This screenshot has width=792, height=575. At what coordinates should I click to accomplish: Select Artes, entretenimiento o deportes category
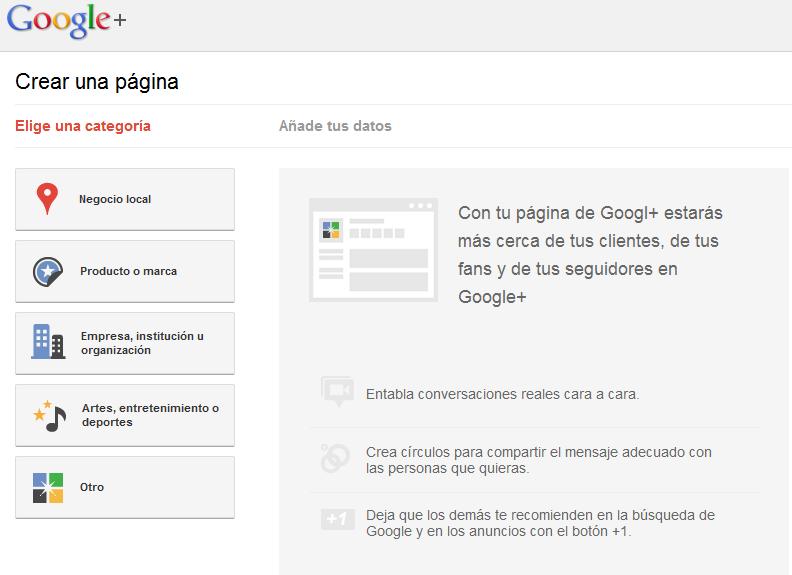point(125,415)
